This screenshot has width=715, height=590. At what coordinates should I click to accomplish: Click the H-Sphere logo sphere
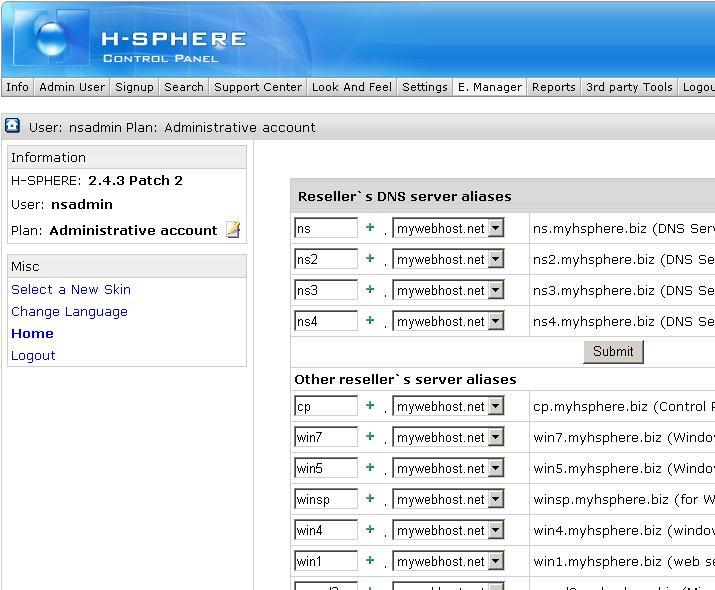pos(51,38)
